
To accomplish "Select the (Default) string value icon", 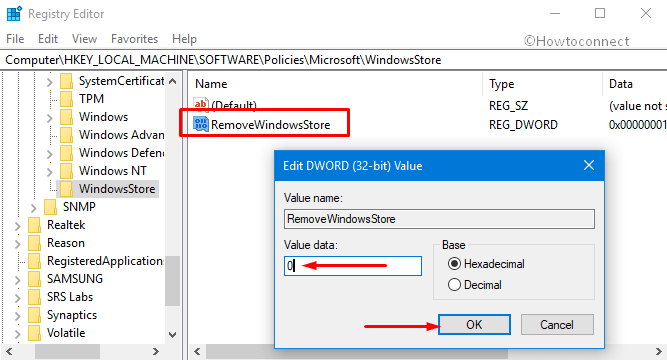I will point(201,104).
